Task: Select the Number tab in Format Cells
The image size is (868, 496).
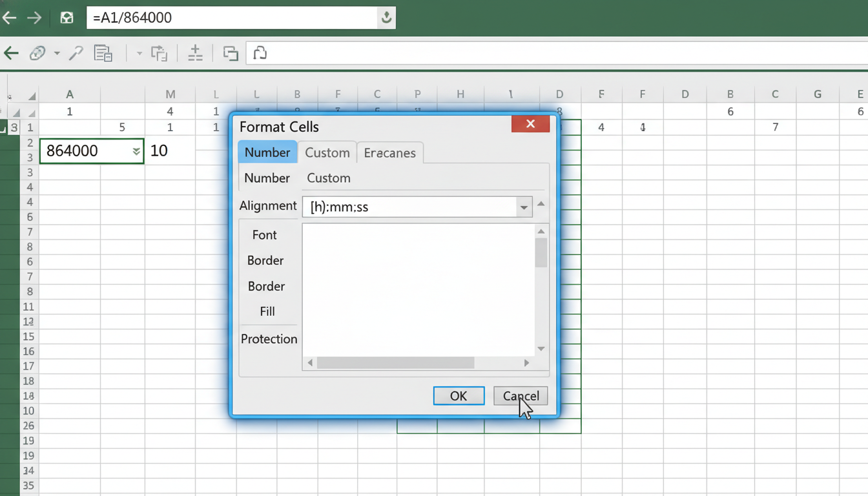Action: (267, 152)
